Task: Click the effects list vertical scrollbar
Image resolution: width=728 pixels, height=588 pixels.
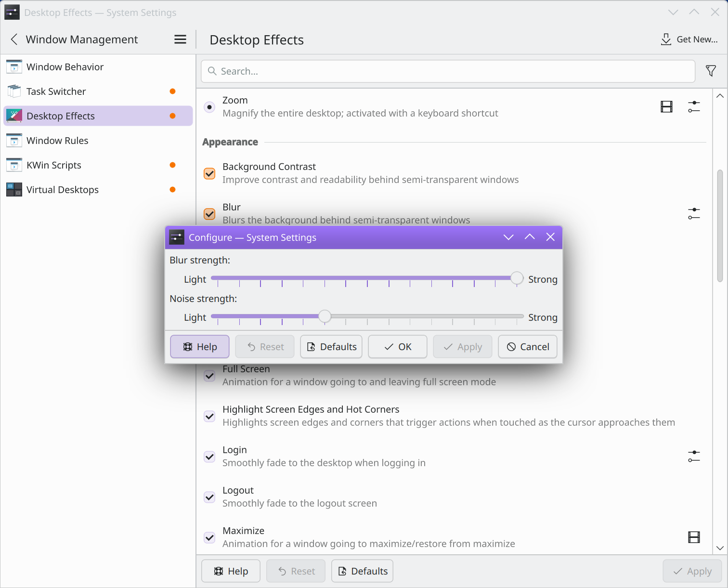Action: [x=720, y=225]
